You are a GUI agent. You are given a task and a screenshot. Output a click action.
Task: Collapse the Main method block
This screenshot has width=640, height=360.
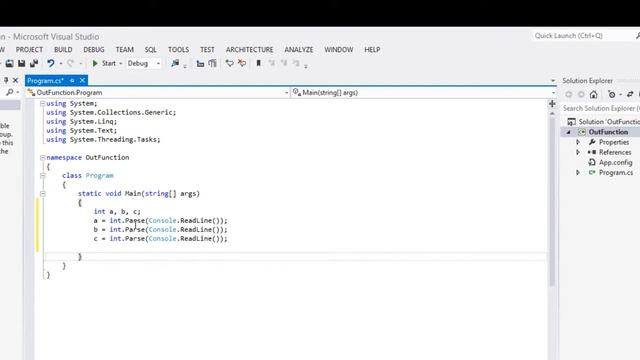pos(42,194)
